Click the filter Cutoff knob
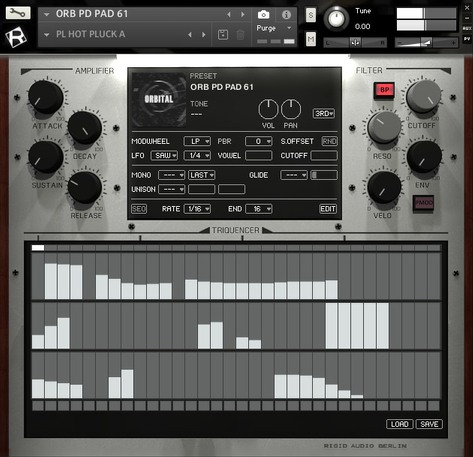Image resolution: width=473 pixels, height=457 pixels. (x=424, y=97)
